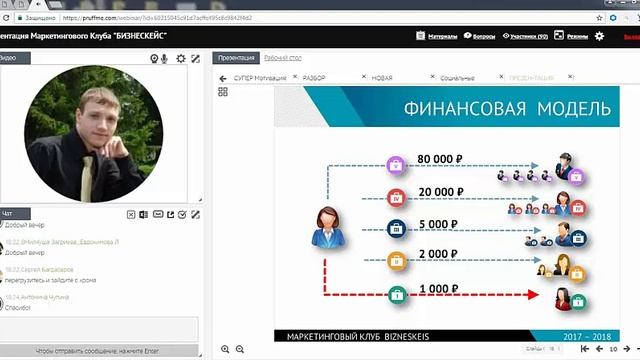The width and height of the screenshot is (640, 360).
Task: Click the Режимы layout icon
Action: 559,35
